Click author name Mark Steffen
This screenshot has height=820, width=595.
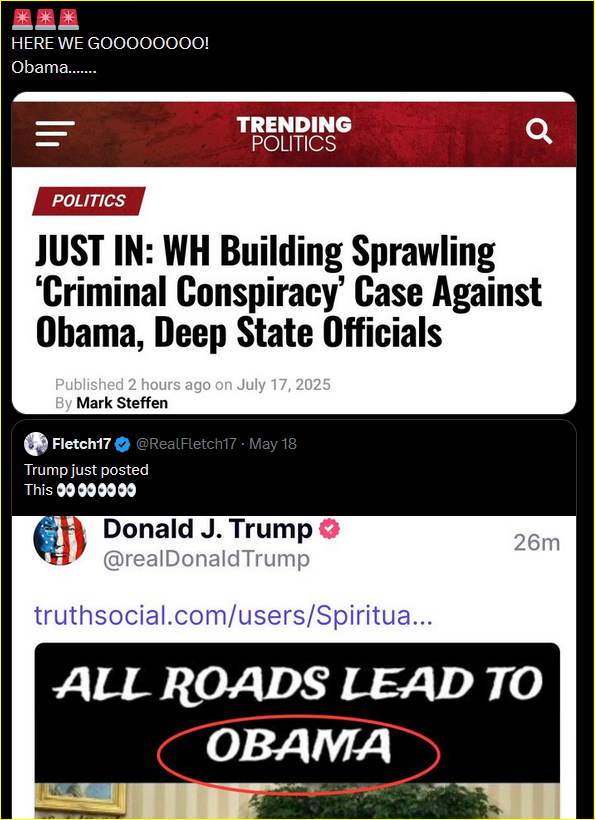click(x=122, y=403)
